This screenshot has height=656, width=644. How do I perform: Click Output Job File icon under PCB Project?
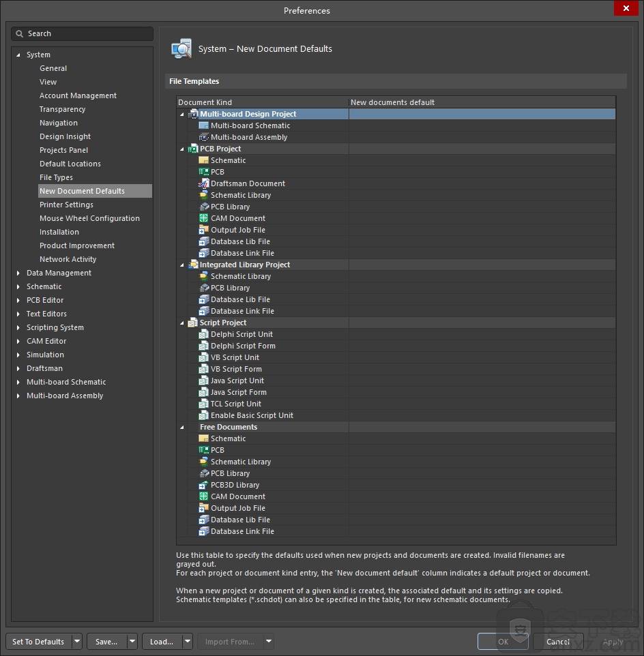click(x=203, y=230)
